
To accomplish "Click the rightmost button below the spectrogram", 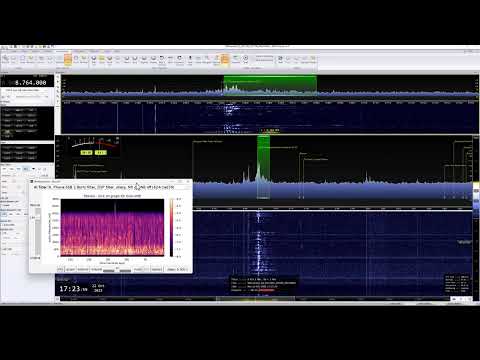I will 177,269.
